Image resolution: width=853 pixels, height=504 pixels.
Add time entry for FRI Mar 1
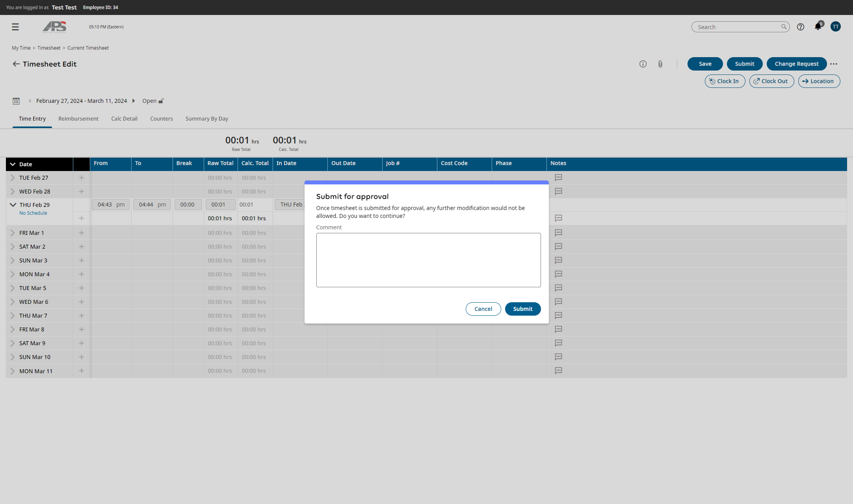tap(82, 233)
